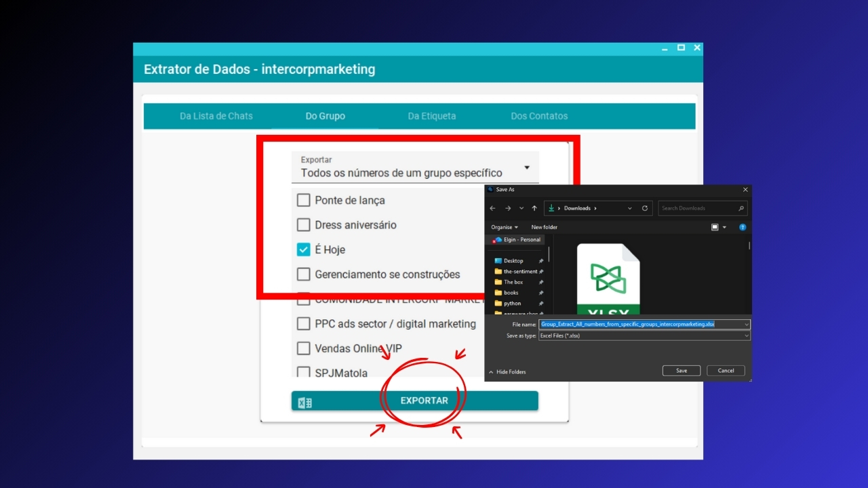Enable the Vendas Online VIP checkbox
Image resolution: width=868 pixels, height=488 pixels.
pos(303,348)
